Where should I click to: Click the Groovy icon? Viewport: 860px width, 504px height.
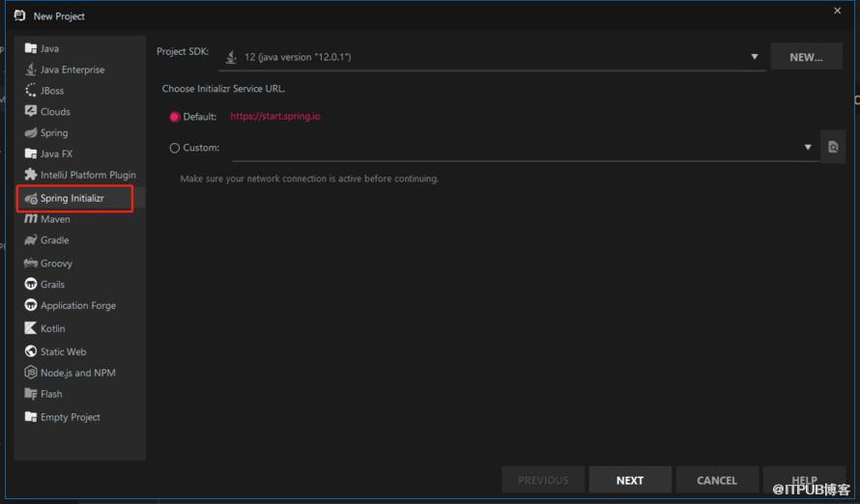coord(31,263)
